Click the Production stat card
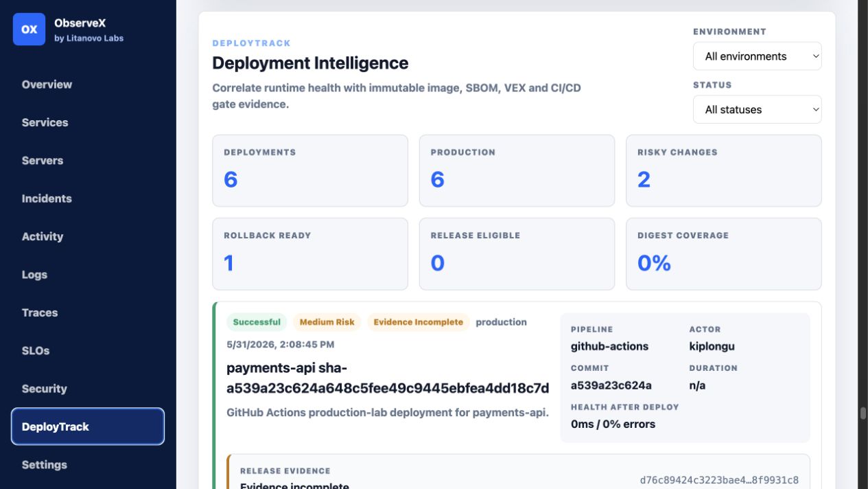The height and width of the screenshot is (489, 868). pos(517,170)
